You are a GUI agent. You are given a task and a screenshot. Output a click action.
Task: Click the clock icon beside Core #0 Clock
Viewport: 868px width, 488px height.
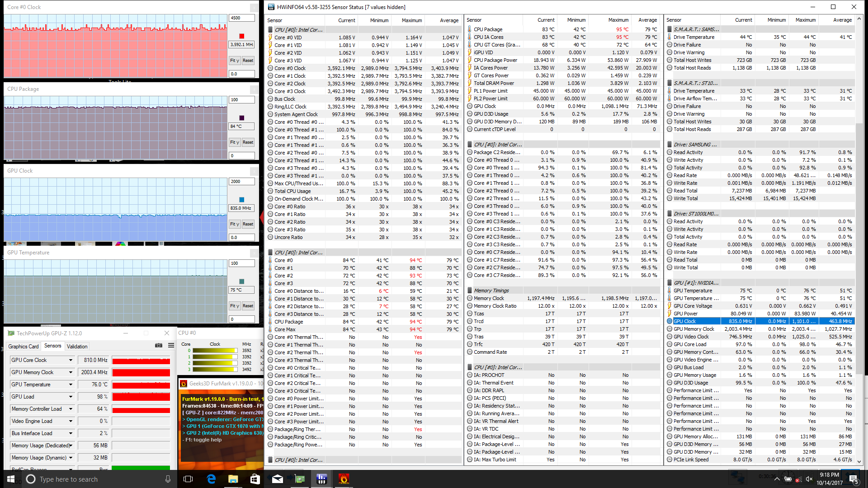click(270, 68)
